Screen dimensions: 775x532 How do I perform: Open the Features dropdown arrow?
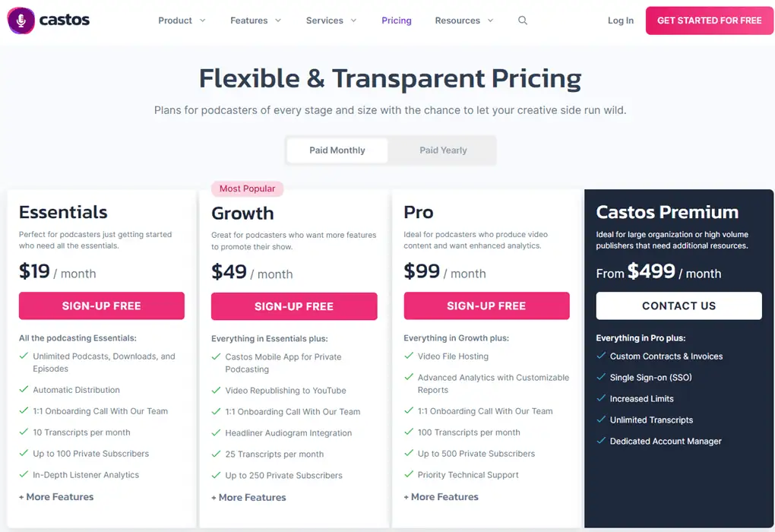[278, 21]
